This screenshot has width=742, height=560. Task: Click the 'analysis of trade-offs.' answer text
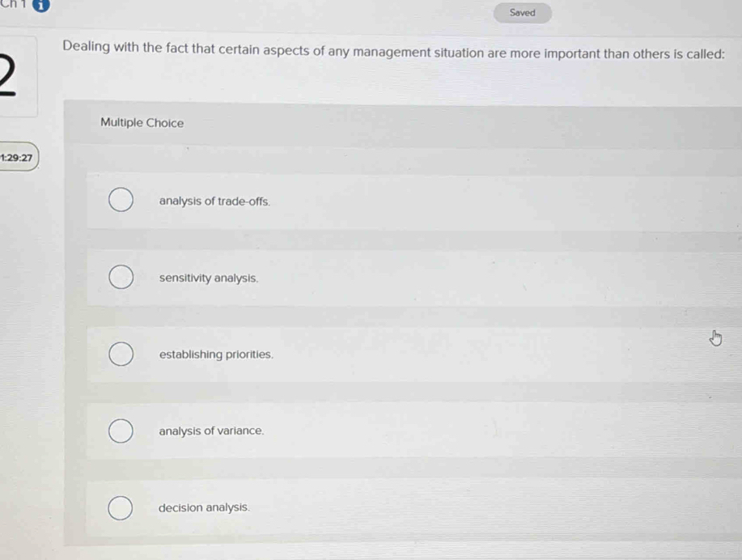pyautogui.click(x=214, y=202)
